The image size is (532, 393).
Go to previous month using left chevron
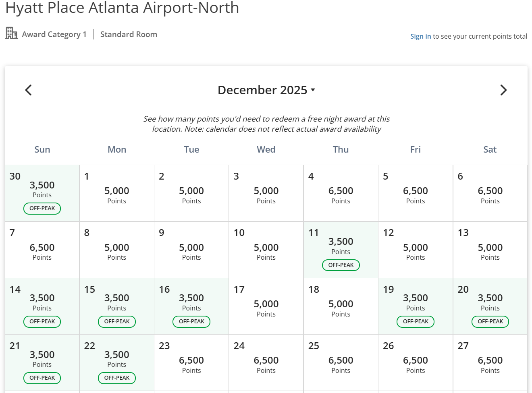point(28,90)
